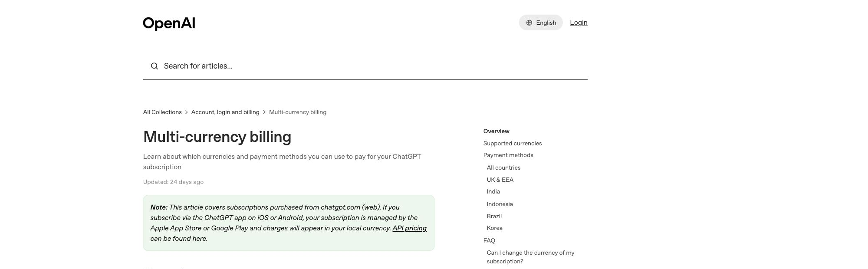Focus the Search for articles field

(365, 66)
